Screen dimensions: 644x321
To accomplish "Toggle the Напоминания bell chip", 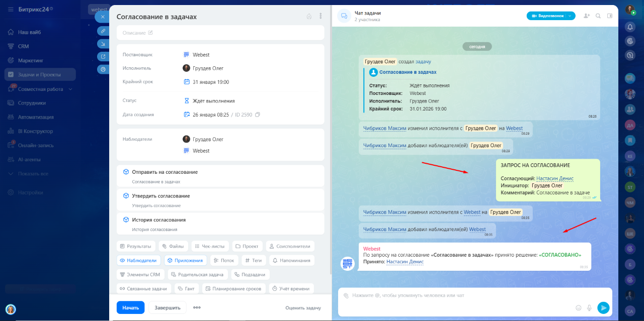I will pyautogui.click(x=292, y=260).
